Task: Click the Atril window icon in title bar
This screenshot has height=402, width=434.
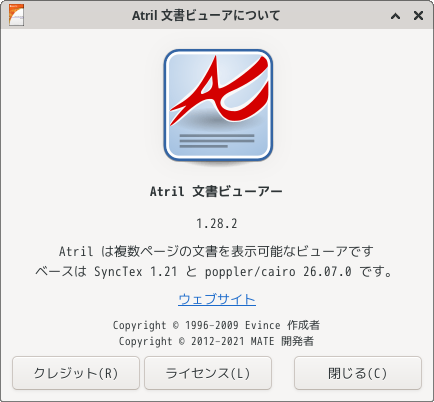Action: pyautogui.click(x=16, y=15)
